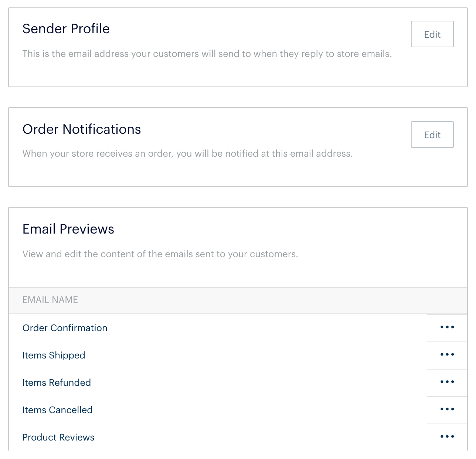Screen dimensions: 476x459
Task: Open the Items Shipped email preview
Action: click(x=54, y=356)
